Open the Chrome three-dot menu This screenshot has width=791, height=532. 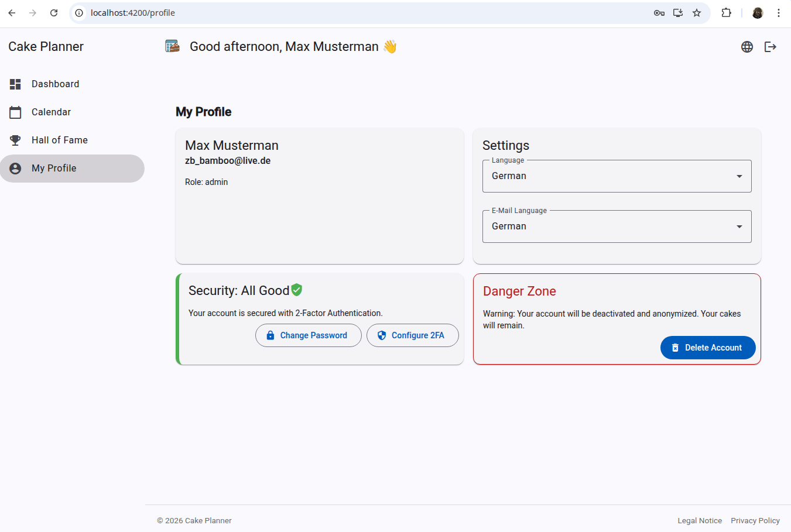tap(778, 13)
